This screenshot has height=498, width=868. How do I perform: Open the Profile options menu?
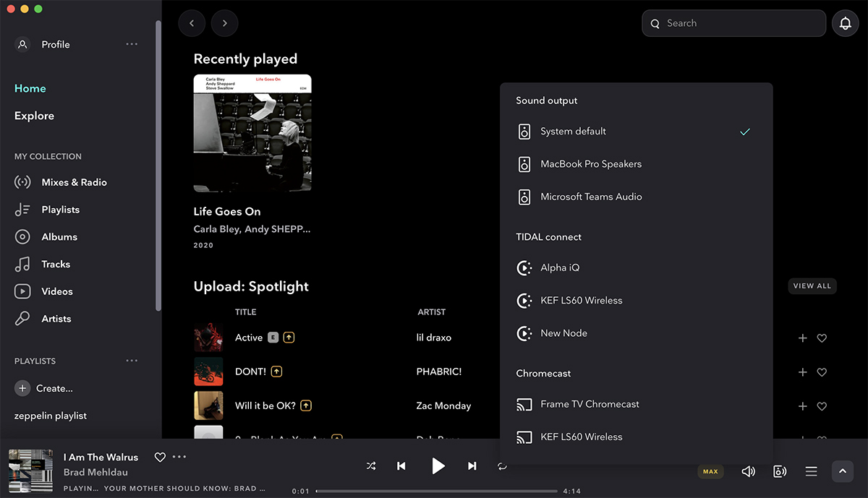132,44
